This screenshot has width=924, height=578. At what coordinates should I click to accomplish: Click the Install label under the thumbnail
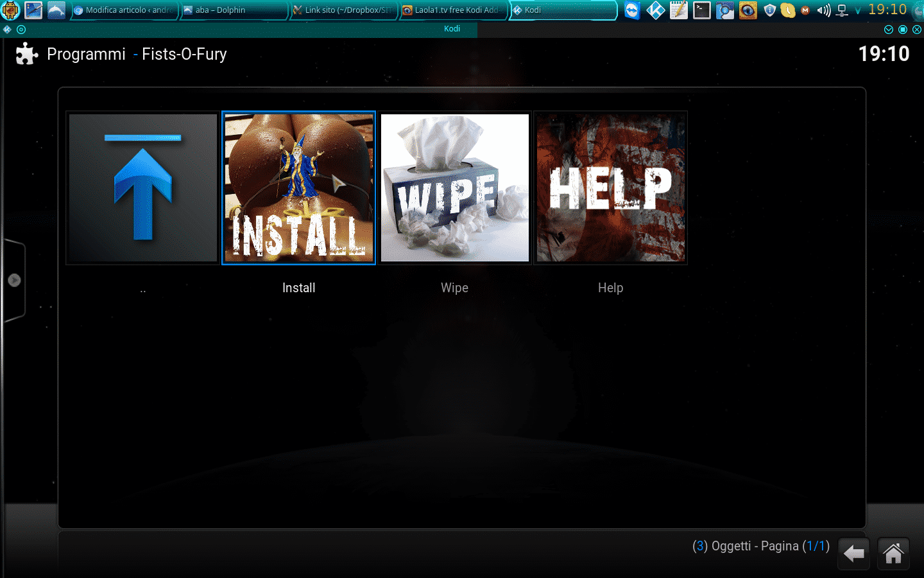click(x=299, y=288)
